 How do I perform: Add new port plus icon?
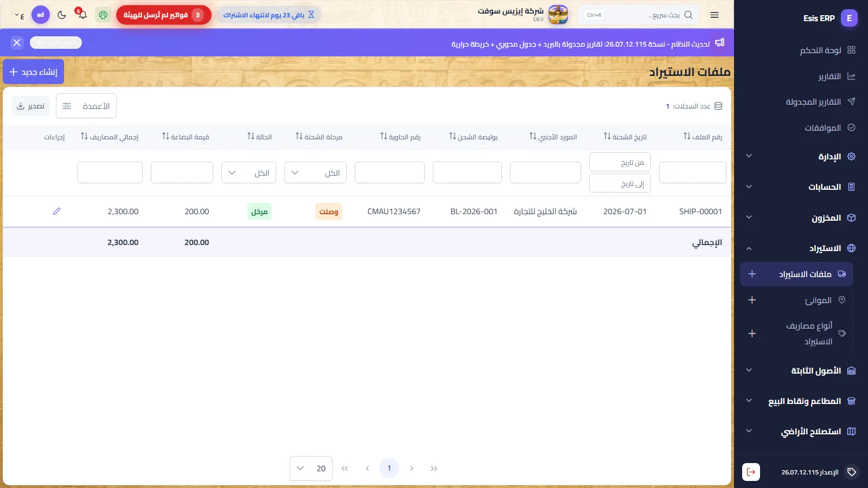[x=752, y=300]
